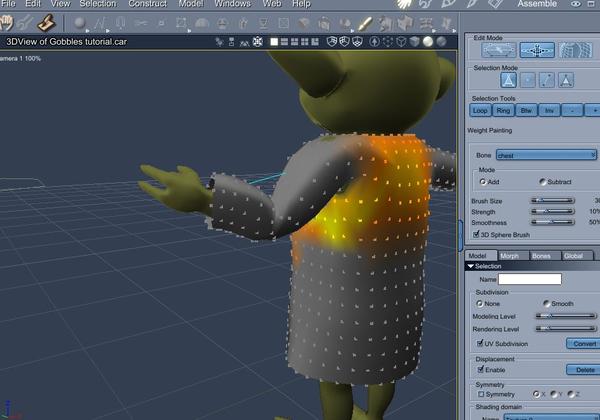Enable the Symmetry checkbox
This screenshot has width=600, height=420.
(x=481, y=394)
